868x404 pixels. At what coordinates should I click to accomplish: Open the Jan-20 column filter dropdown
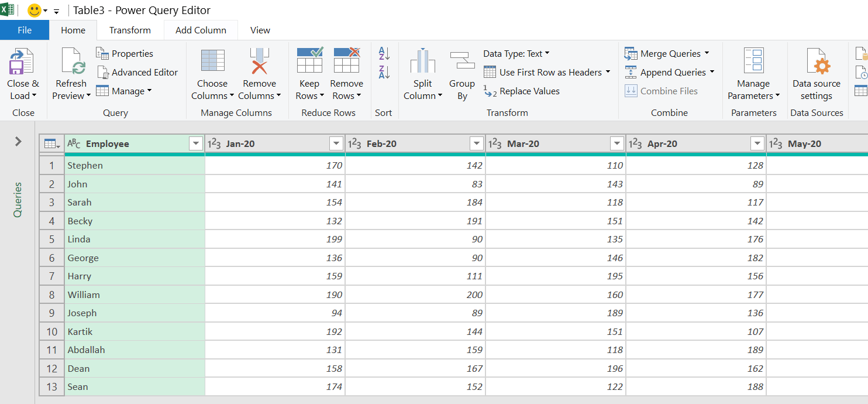point(336,143)
